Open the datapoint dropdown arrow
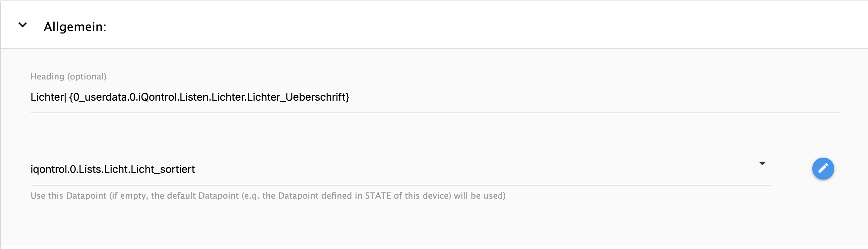 (x=762, y=164)
